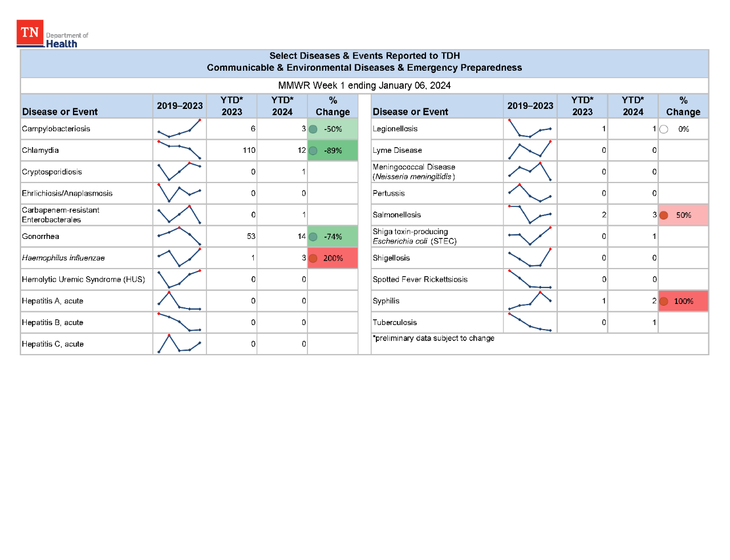Viewport: 730px width, 560px height.
Task: Click the "Disease or Event" header above Legionellosis
Action: (410, 112)
